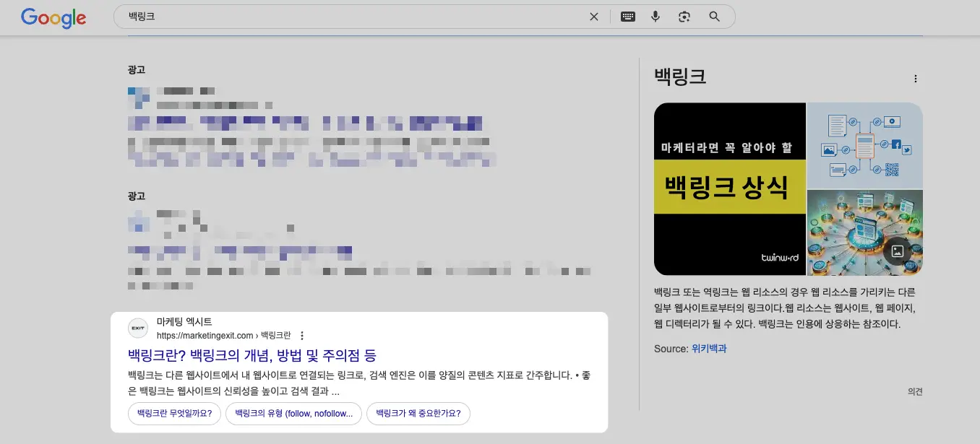Open the three-dot menu next to marketingexit.com
980x444 pixels.
coord(302,335)
